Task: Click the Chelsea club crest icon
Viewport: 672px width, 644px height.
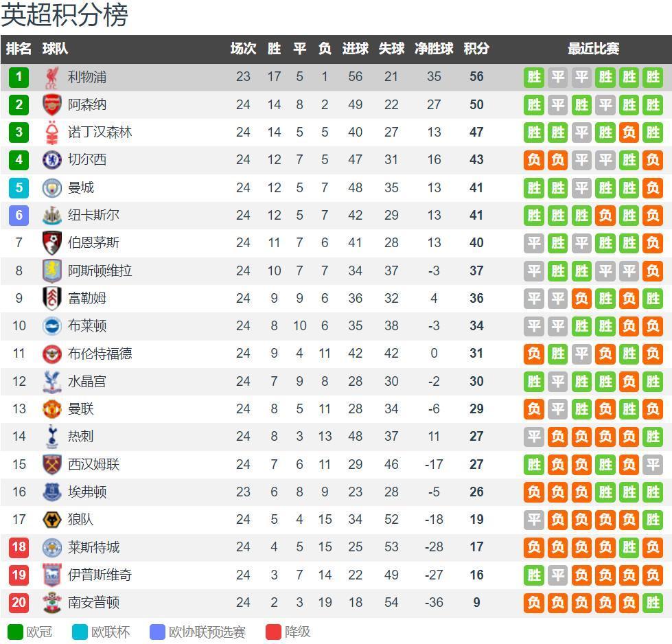Action: (x=51, y=160)
